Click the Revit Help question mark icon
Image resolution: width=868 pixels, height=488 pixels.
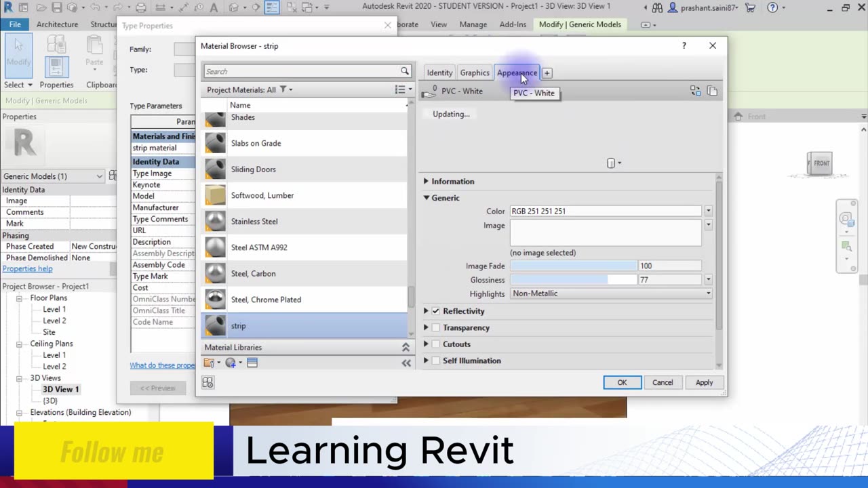click(772, 7)
